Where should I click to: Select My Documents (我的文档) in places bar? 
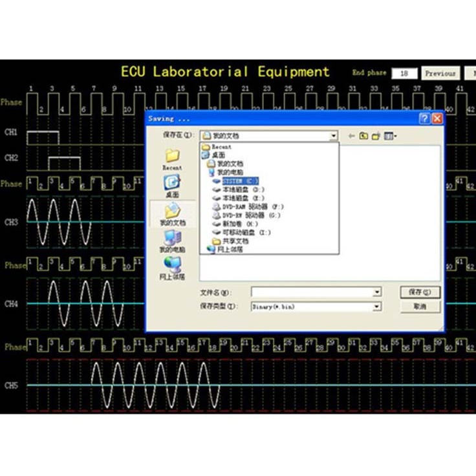click(x=172, y=211)
